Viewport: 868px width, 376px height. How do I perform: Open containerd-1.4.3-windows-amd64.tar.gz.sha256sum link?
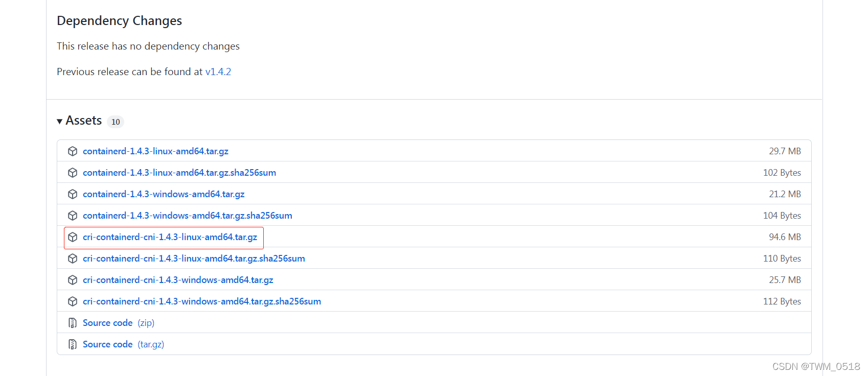pyautogui.click(x=188, y=216)
